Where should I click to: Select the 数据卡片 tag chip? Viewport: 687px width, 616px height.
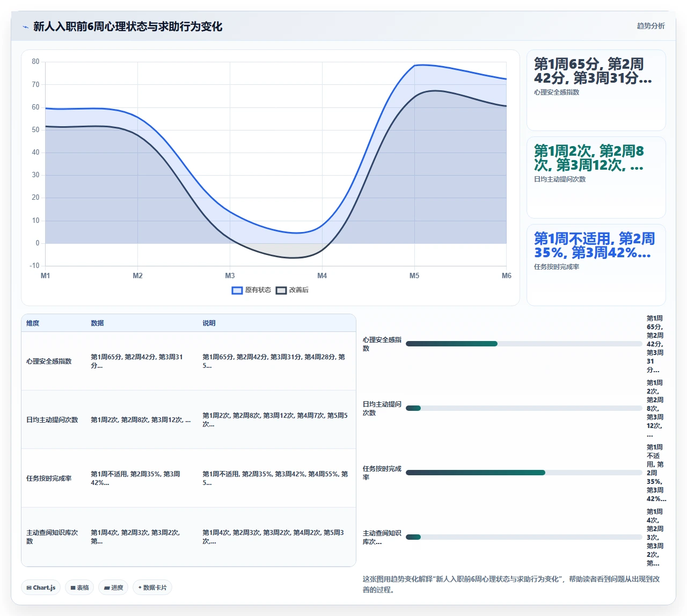(x=152, y=588)
